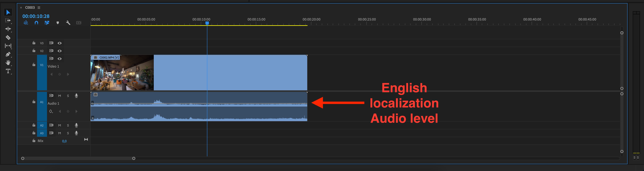Click the C0002.MP4 video clip thumbnail
Image resolution: width=644 pixels, height=171 pixels.
click(122, 74)
